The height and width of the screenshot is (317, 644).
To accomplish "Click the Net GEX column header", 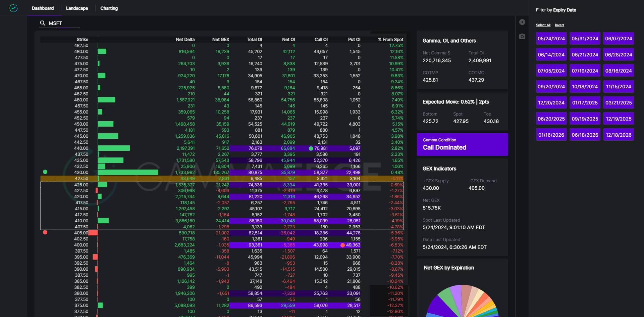I will click(220, 40).
